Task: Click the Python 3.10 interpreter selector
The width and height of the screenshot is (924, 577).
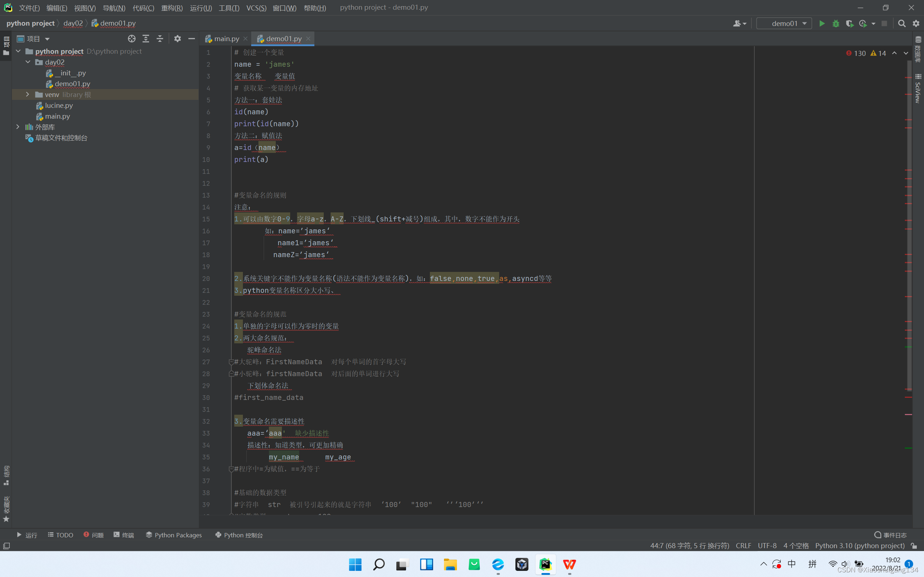Action: pyautogui.click(x=860, y=546)
